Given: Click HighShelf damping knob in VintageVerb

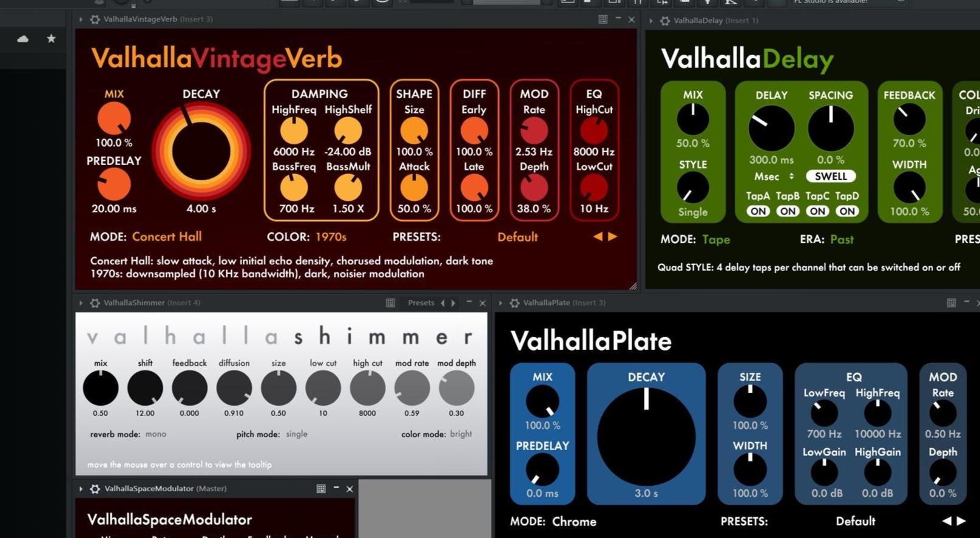Looking at the screenshot, I should pyautogui.click(x=348, y=131).
